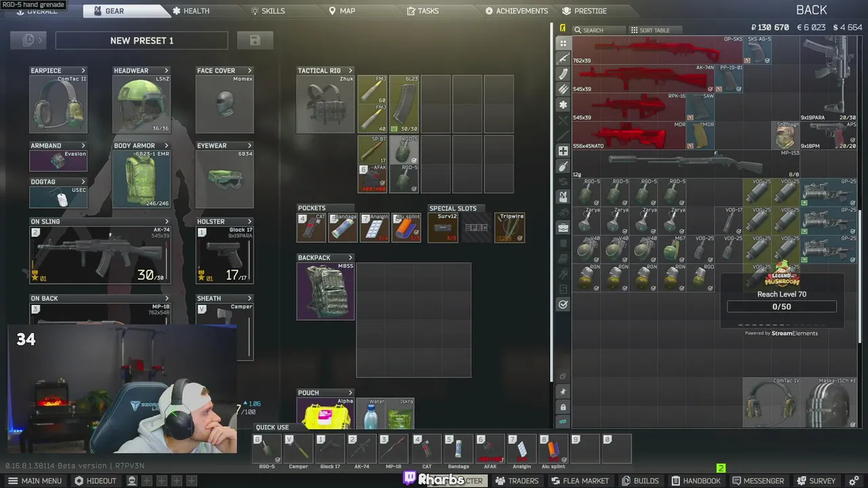Select the Shemagh item in stash
The height and width of the screenshot is (488, 868).
point(786,135)
